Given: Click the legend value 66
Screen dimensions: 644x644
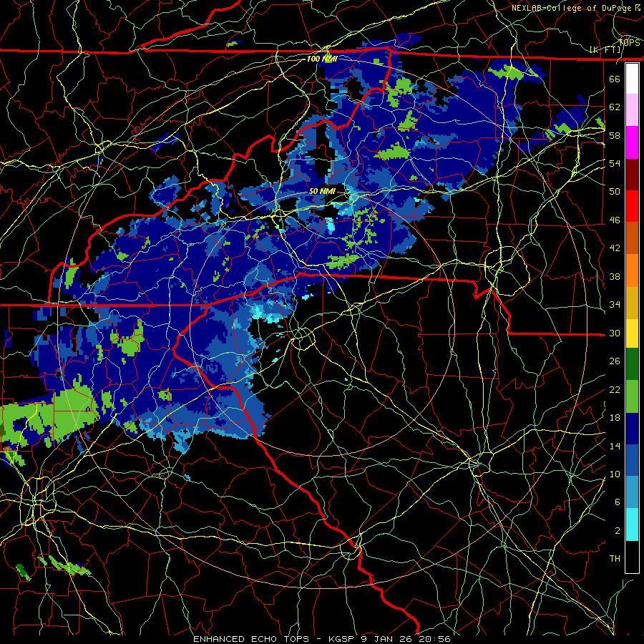Looking at the screenshot, I should coord(615,79).
